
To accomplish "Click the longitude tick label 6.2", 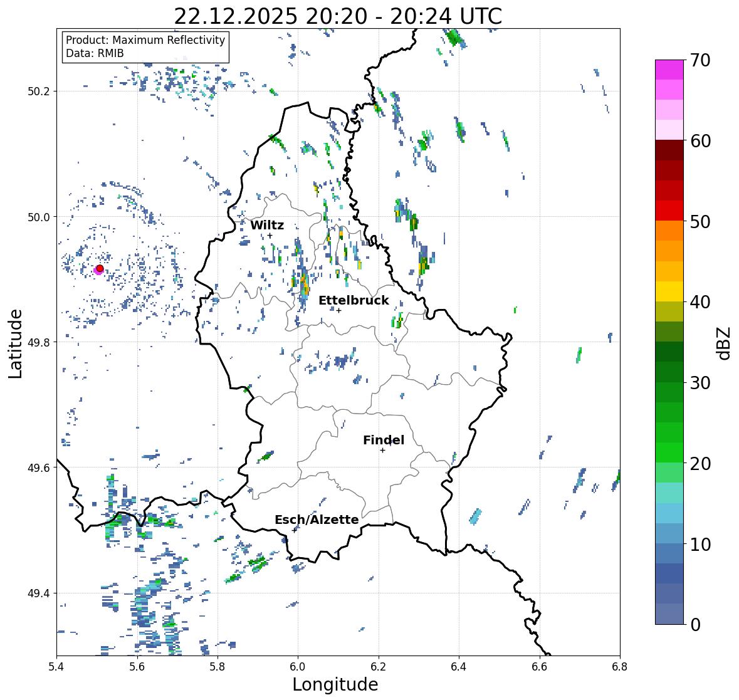I will pyautogui.click(x=379, y=667).
